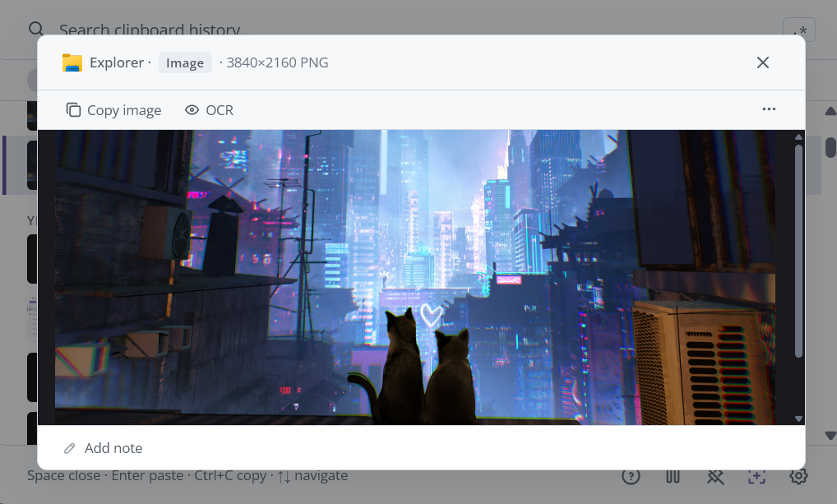This screenshot has width=837, height=504.
Task: Toggle the pin window icon
Action: click(714, 476)
